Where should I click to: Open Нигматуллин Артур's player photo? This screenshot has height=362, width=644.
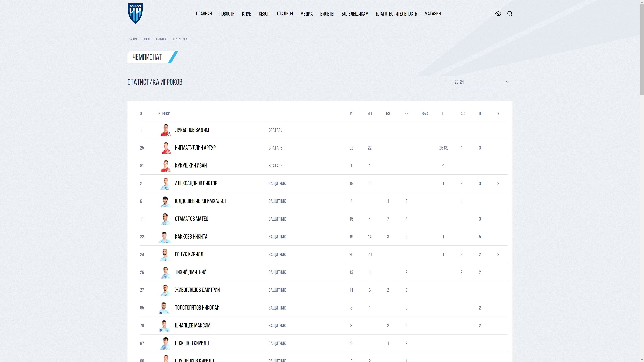click(165, 148)
